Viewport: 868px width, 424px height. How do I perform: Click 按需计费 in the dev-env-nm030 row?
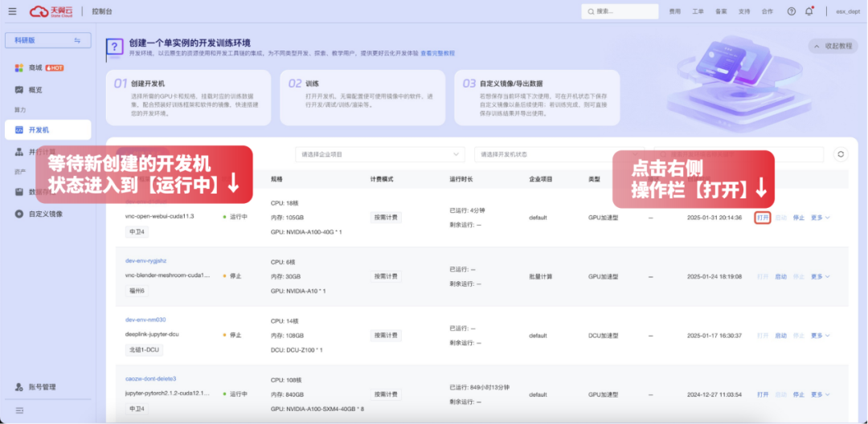click(386, 336)
